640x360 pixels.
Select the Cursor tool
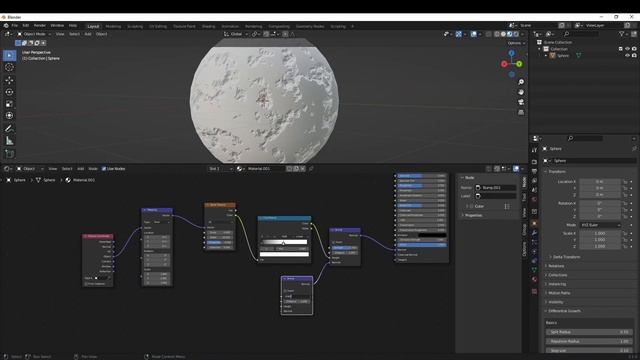pyautogui.click(x=9, y=67)
